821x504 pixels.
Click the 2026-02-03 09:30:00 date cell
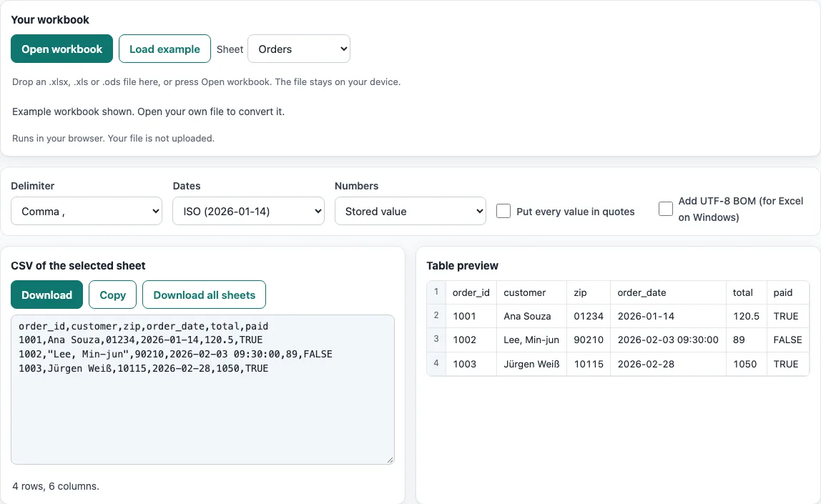click(x=668, y=340)
